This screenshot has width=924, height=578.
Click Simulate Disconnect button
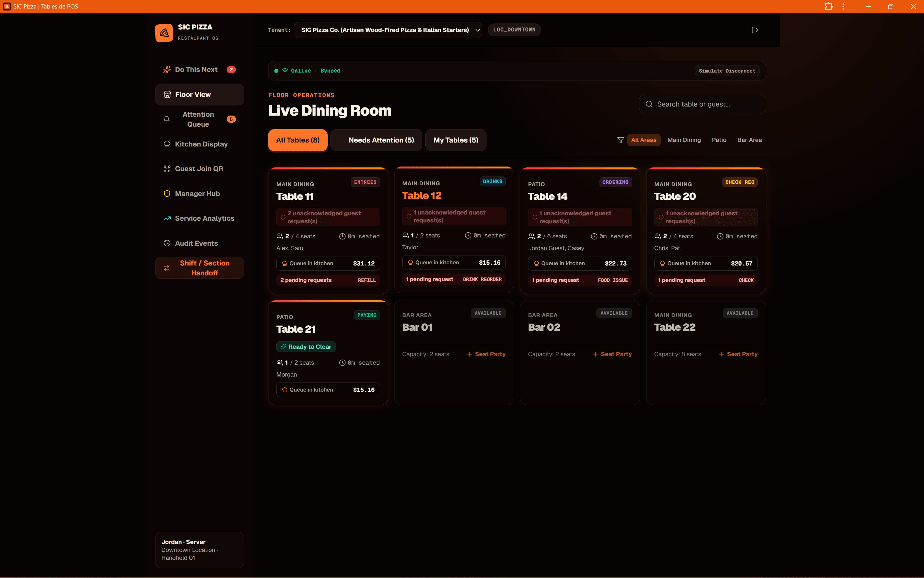[727, 71]
